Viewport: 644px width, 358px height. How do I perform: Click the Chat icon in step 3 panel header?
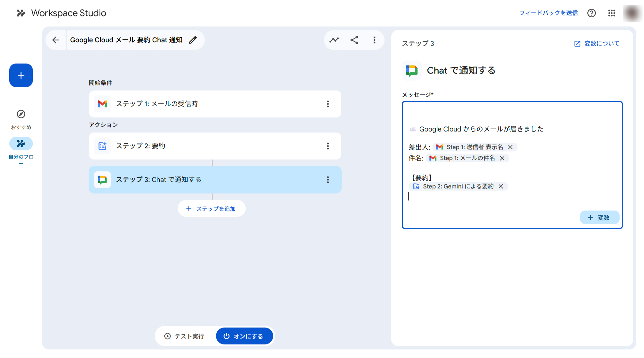[411, 70]
